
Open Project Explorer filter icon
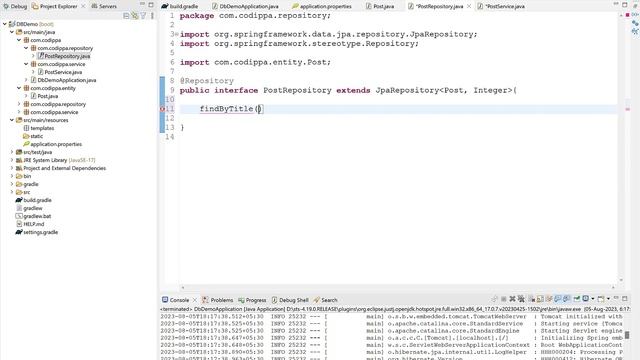point(143,16)
